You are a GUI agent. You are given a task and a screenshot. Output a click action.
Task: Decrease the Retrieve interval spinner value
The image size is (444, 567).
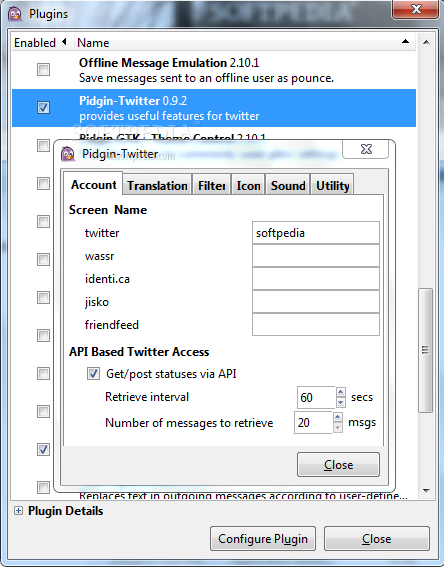pyautogui.click(x=341, y=402)
